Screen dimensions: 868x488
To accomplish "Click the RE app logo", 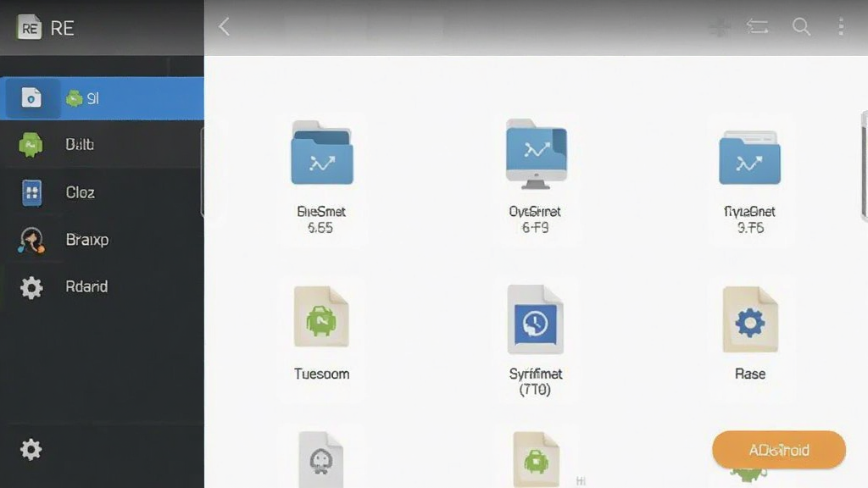I will coord(30,27).
